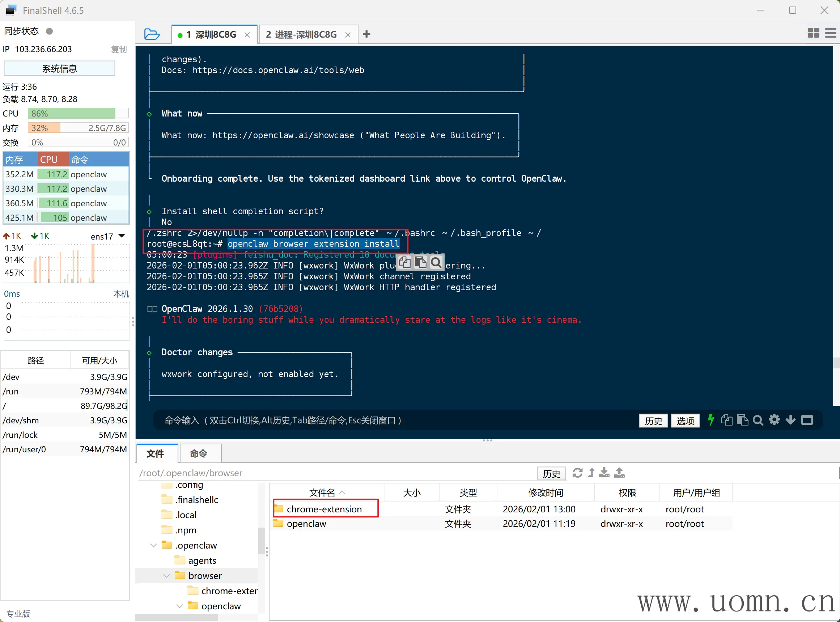Click the download icon in file toolbar
The width and height of the screenshot is (840, 622).
tap(604, 473)
